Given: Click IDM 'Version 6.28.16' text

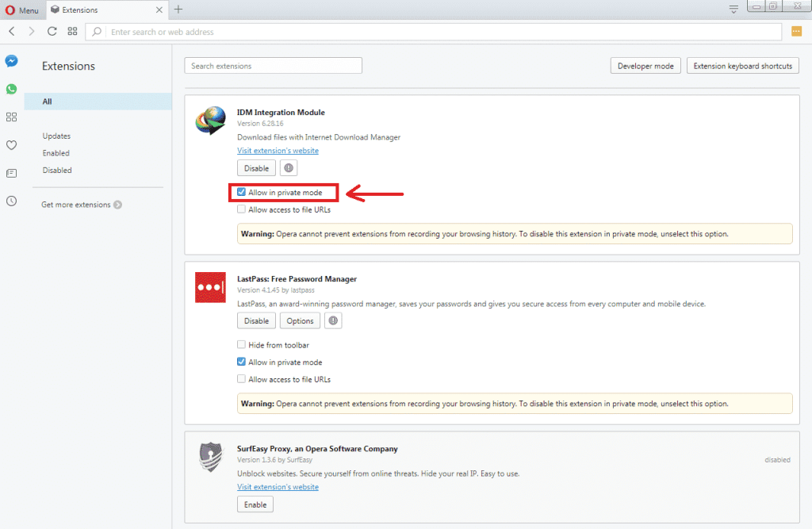Looking at the screenshot, I should pyautogui.click(x=260, y=123).
